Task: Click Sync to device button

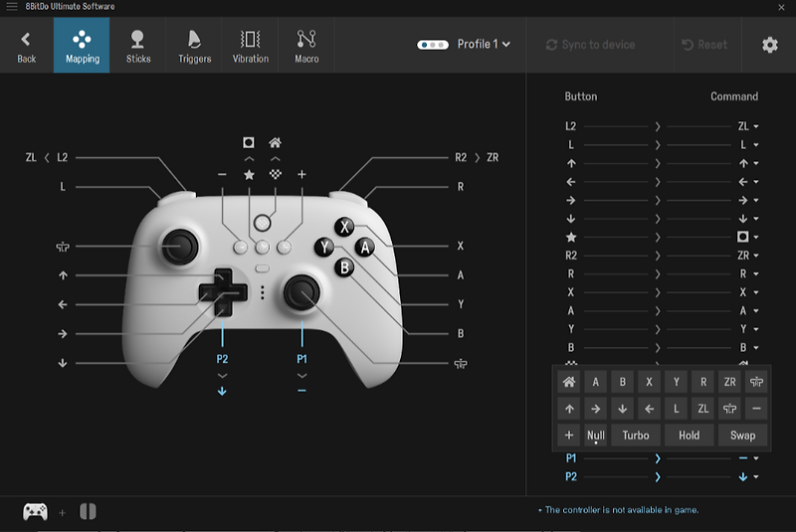Action: (x=590, y=45)
